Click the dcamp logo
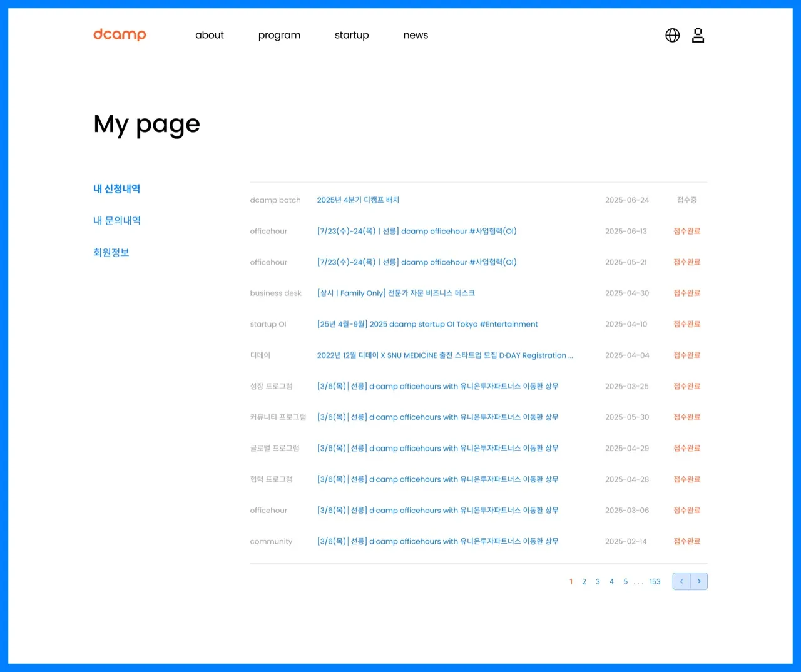 point(120,34)
